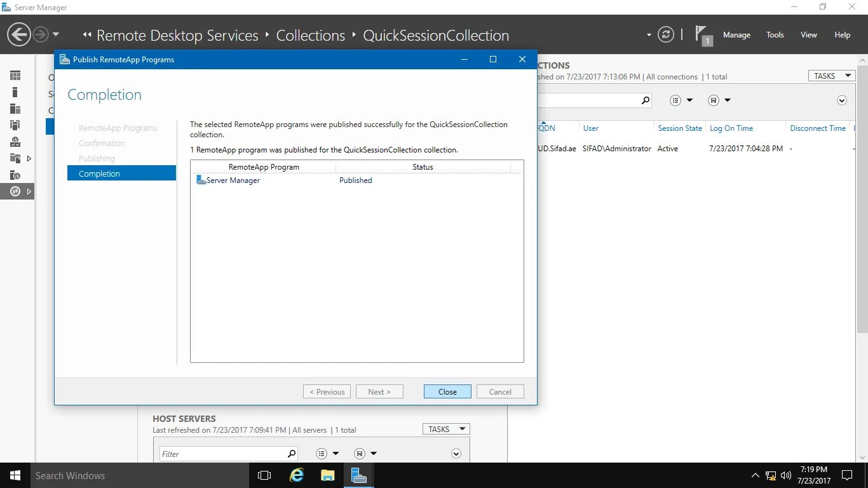
Task: Click Collections in the breadcrumb
Action: pos(311,36)
